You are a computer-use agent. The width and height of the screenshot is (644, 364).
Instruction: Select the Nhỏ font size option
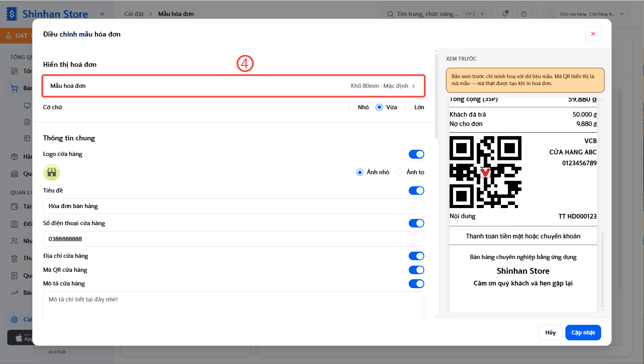(351, 107)
